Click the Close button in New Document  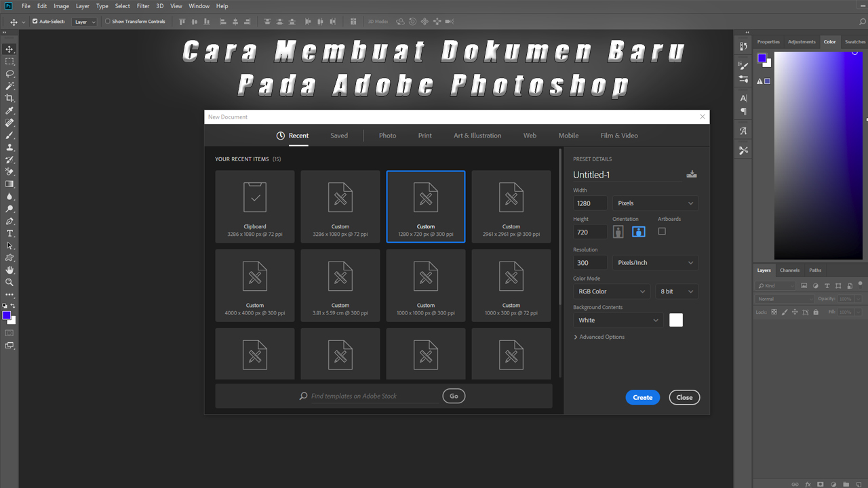(684, 398)
